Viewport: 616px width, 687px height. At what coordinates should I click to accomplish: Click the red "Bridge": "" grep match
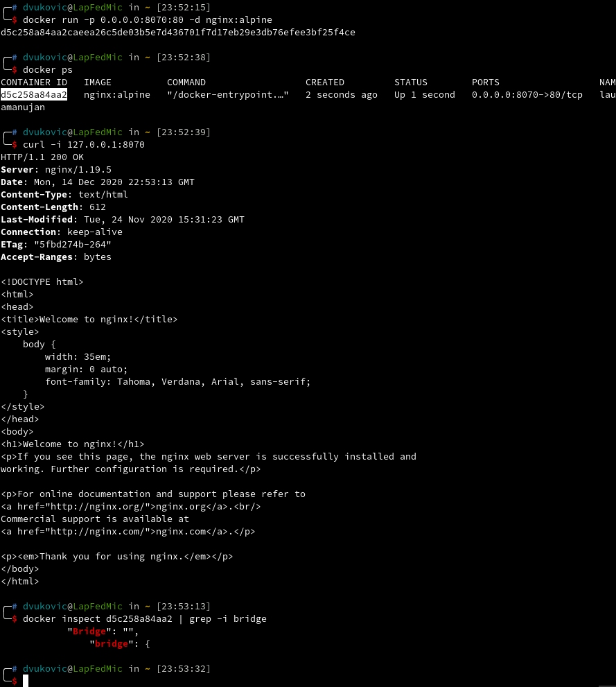point(103,632)
